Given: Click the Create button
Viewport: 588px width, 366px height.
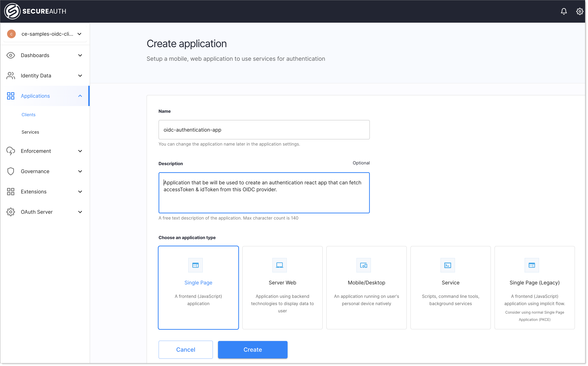Looking at the screenshot, I should pyautogui.click(x=253, y=350).
